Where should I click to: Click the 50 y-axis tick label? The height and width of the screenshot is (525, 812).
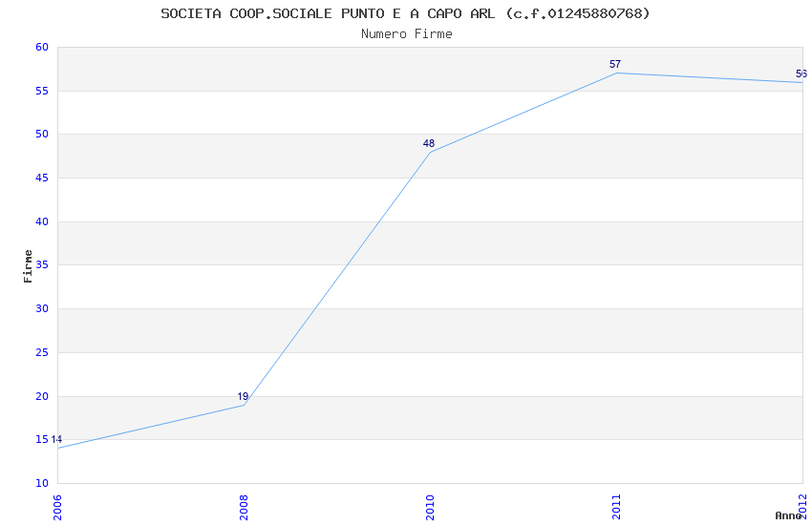[x=41, y=135]
